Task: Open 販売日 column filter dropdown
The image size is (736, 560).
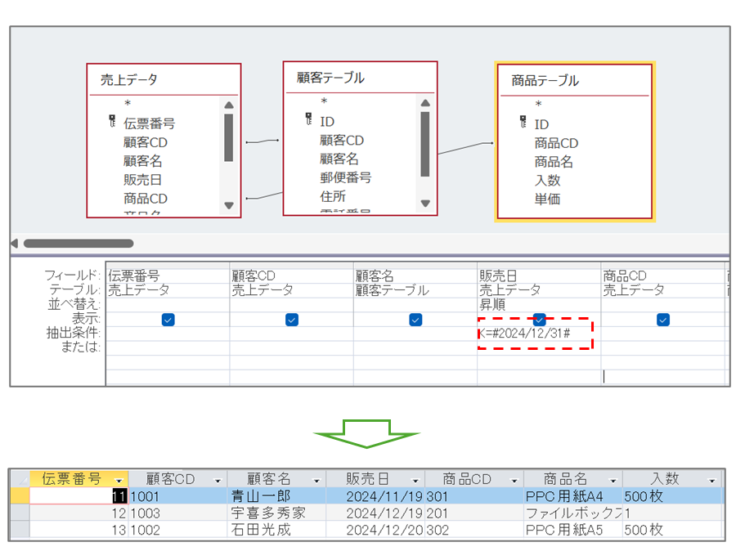Action: (x=415, y=480)
